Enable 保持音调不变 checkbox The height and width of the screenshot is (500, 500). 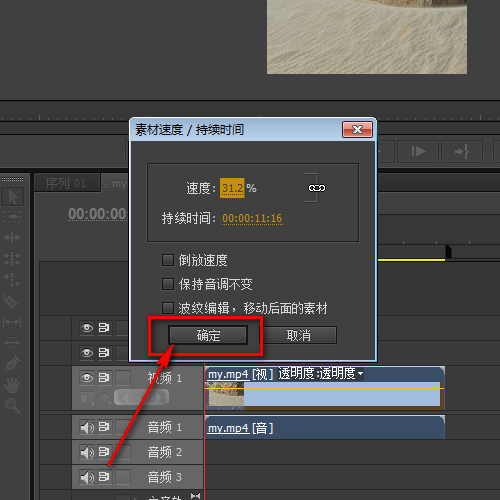click(x=168, y=284)
